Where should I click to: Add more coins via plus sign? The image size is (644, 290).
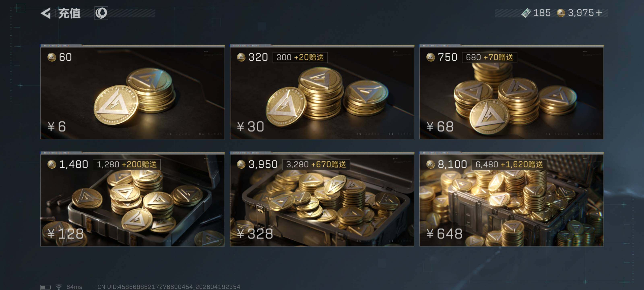tap(599, 13)
